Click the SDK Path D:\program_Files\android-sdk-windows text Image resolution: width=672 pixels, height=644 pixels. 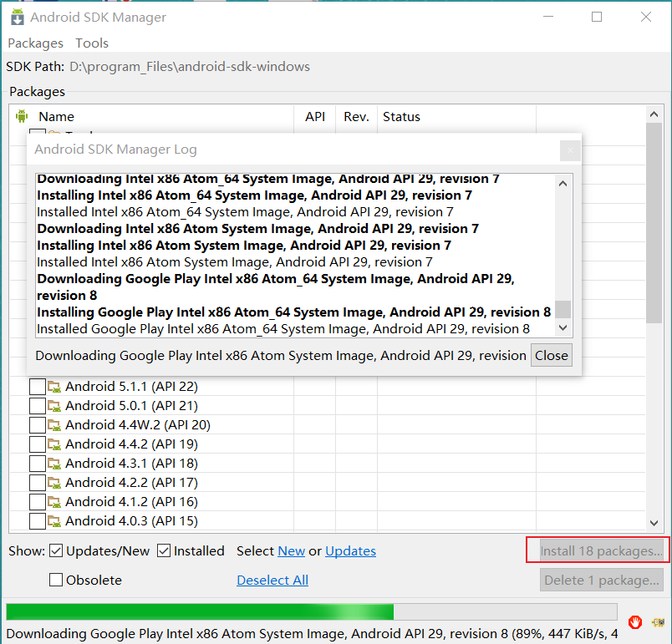click(x=190, y=67)
